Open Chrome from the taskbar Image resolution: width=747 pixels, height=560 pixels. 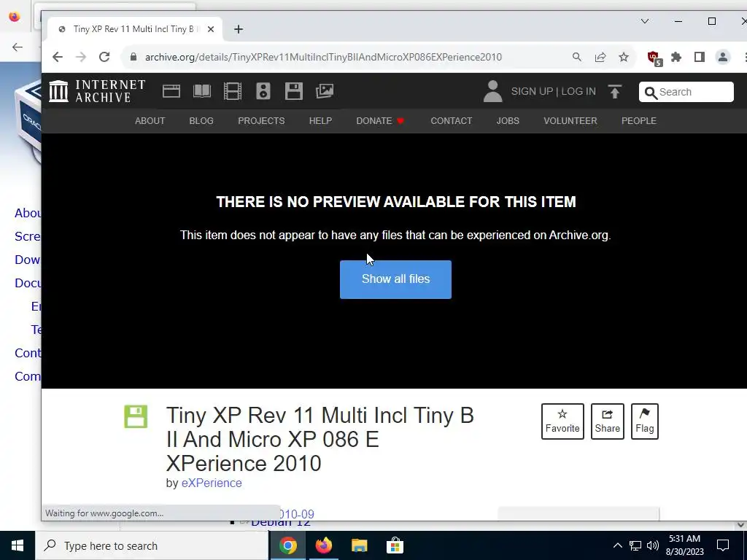[x=288, y=545]
